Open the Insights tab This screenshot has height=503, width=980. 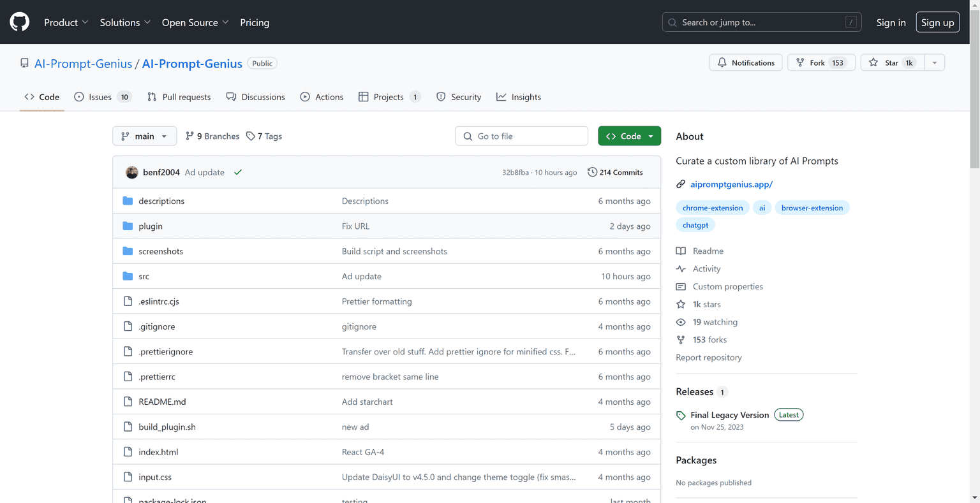tap(519, 97)
